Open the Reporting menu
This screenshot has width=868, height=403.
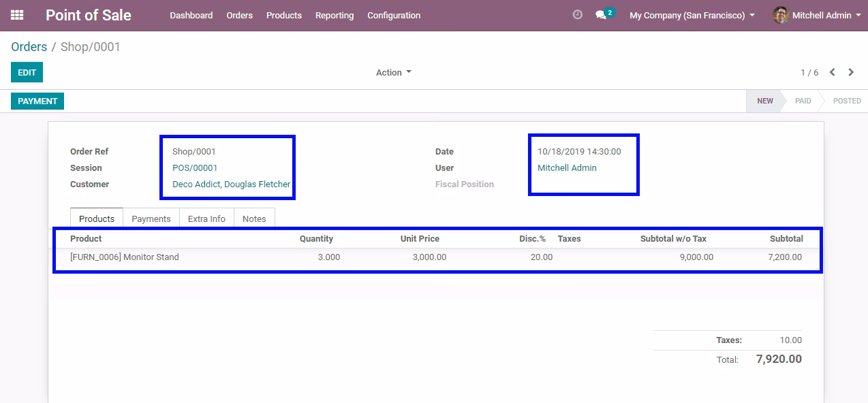point(335,15)
